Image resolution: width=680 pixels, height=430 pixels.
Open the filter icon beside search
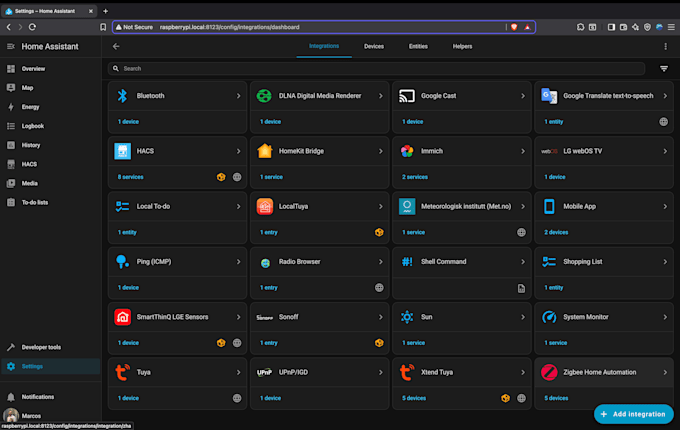click(x=664, y=68)
